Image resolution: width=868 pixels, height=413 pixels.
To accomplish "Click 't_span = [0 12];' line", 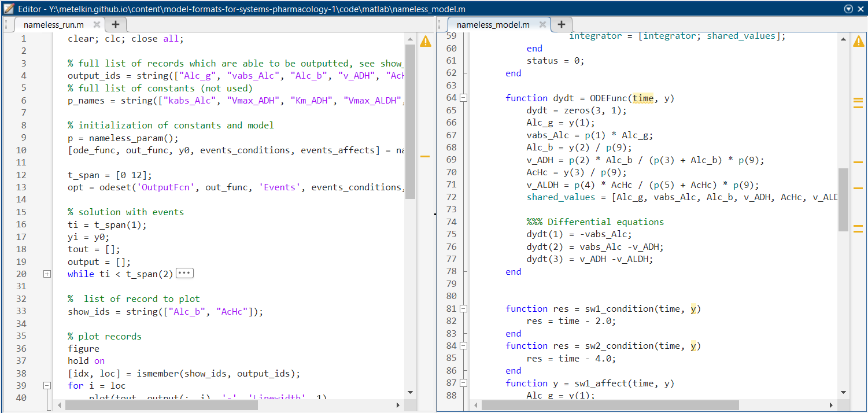I will pyautogui.click(x=110, y=175).
